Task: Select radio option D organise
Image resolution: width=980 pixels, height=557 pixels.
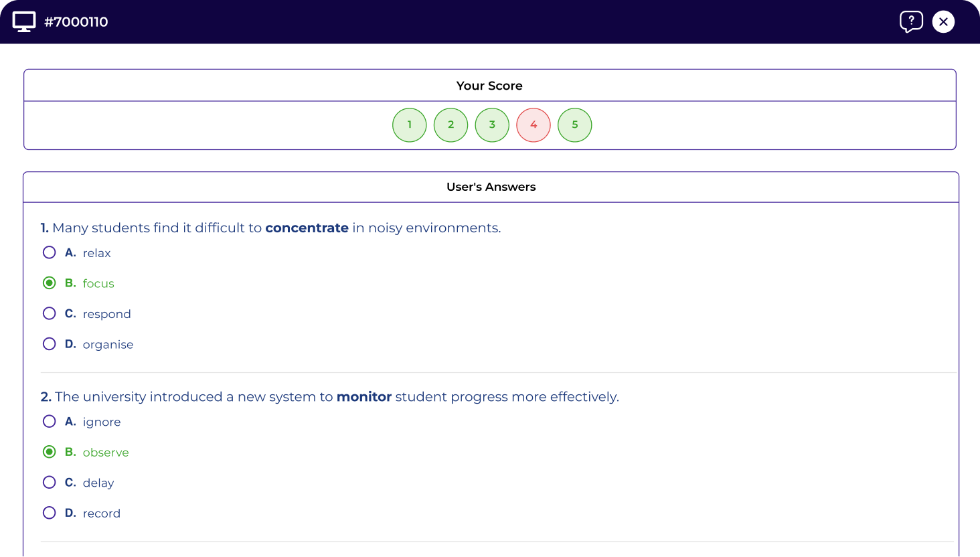Action: tap(50, 344)
